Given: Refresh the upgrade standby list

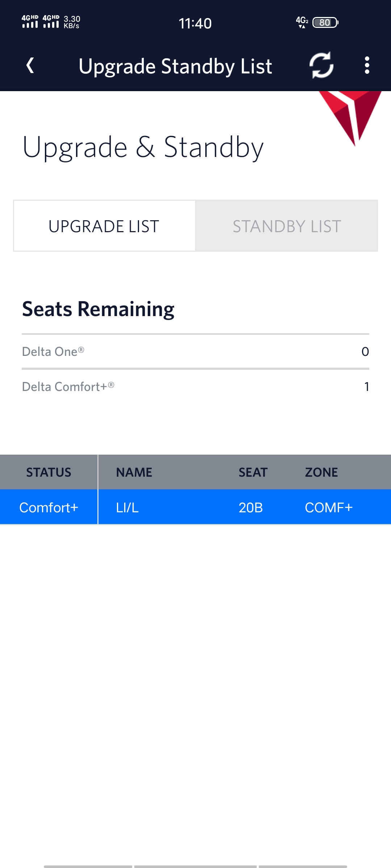Looking at the screenshot, I should [321, 65].
